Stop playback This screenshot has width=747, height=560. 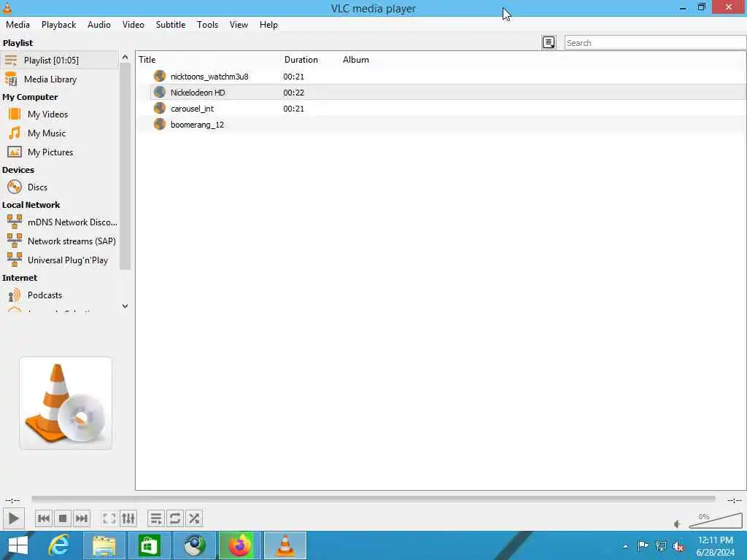pos(63,518)
